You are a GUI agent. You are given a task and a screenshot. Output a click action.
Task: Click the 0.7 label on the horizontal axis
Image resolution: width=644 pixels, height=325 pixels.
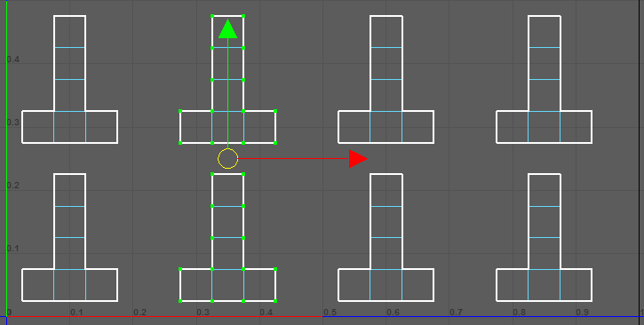(x=457, y=313)
